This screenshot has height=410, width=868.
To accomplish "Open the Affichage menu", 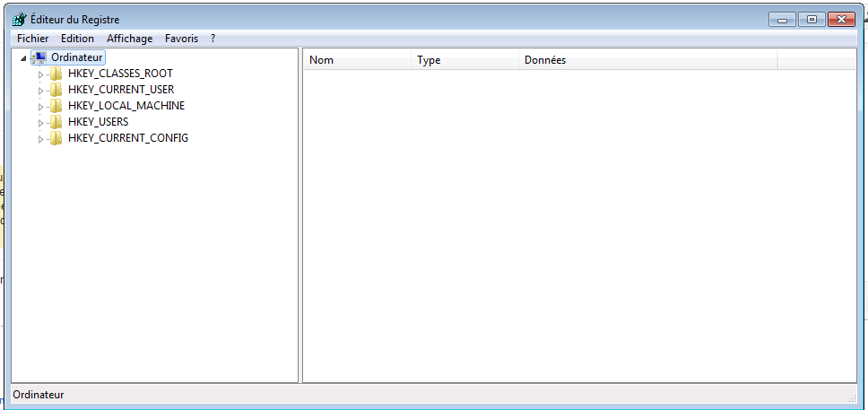I will [129, 39].
